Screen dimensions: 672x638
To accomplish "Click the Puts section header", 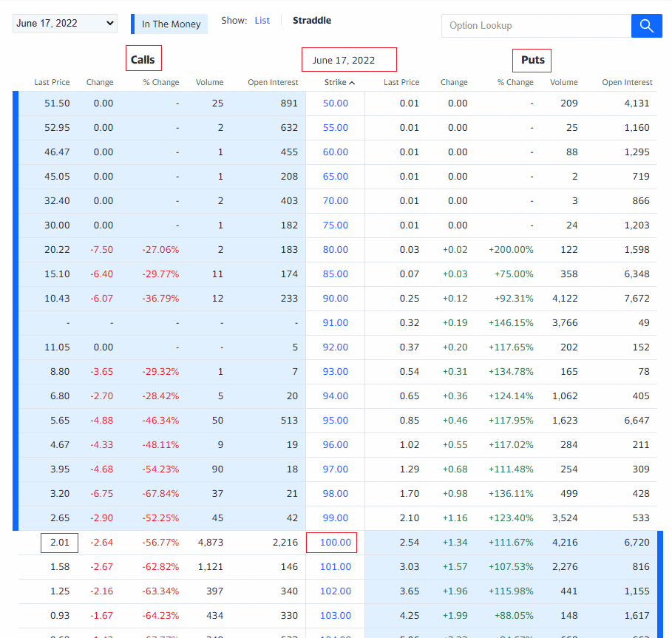I will [x=532, y=60].
